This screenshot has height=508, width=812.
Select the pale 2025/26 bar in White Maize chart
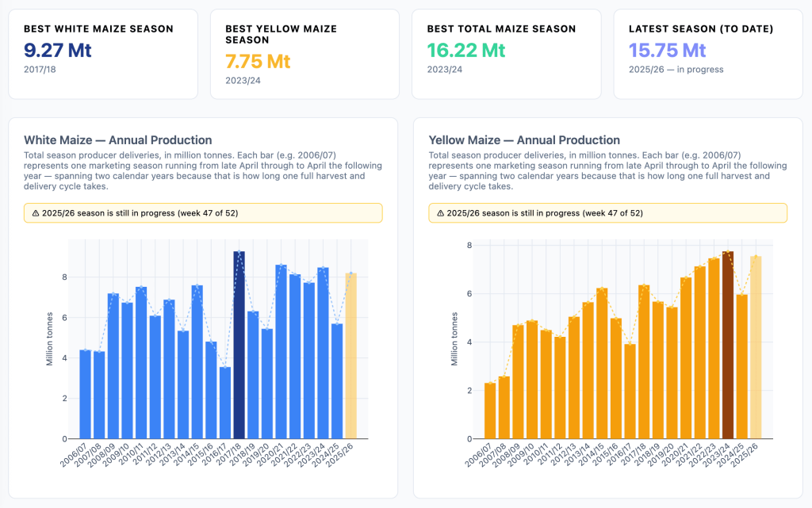[x=350, y=357]
